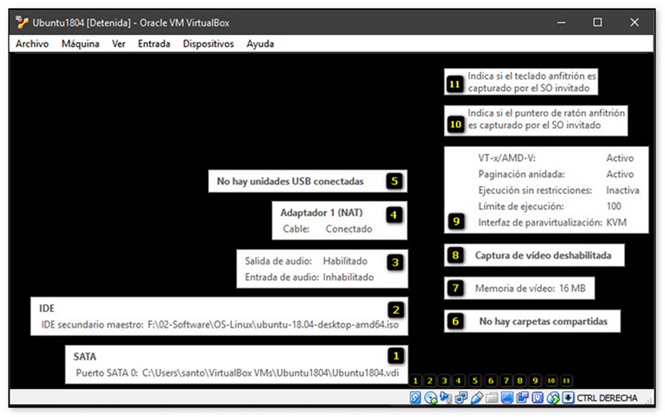
Task: Click the shared folders status icon
Action: pos(492,397)
